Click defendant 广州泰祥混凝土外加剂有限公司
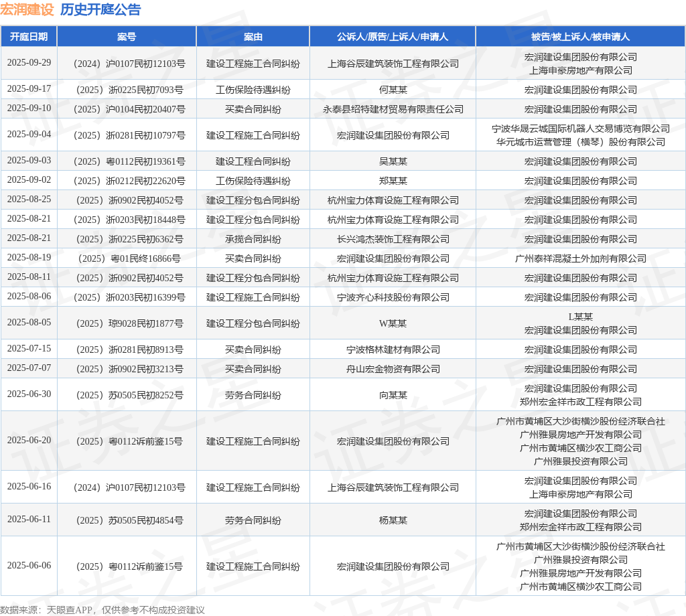The image size is (686, 616). (581, 259)
